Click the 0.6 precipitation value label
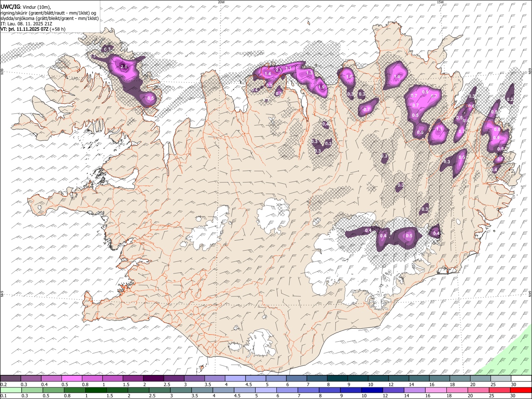The width and height of the screenshot is (532, 399). [x=471, y=106]
